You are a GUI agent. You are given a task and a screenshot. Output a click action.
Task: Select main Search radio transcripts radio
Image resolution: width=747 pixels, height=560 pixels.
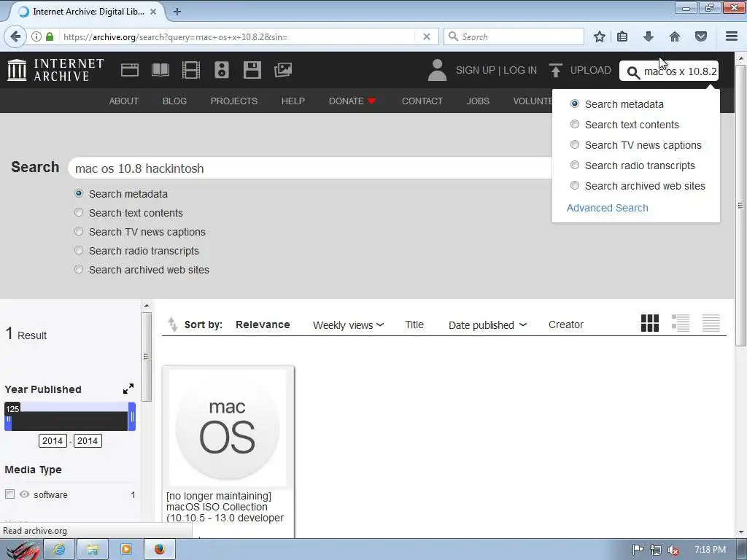coord(79,251)
